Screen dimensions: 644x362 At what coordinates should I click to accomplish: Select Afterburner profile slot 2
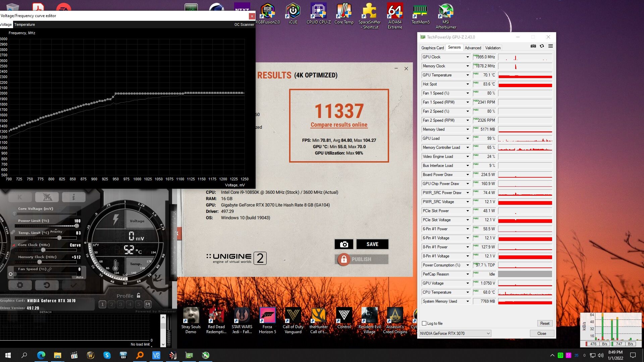click(111, 304)
